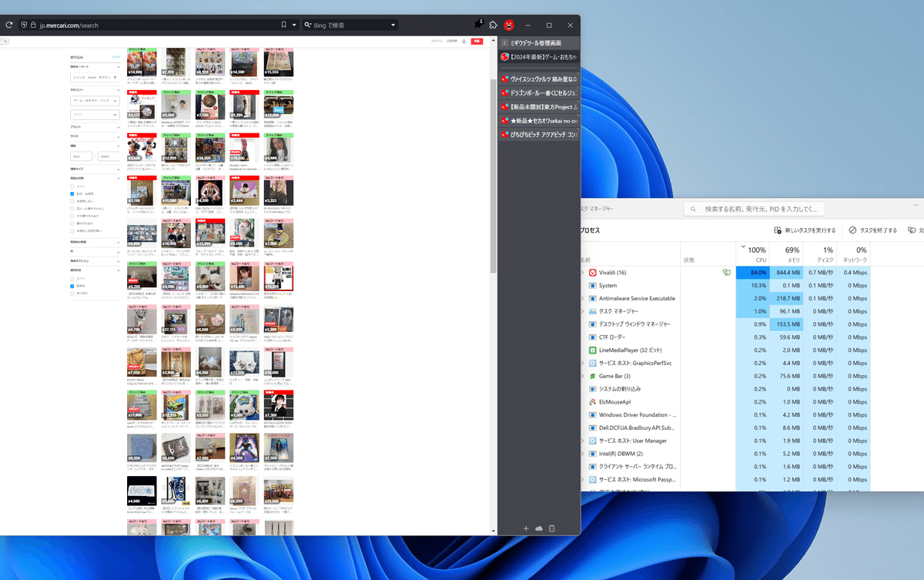The image size is (924, 580).
Task: Click the efficiency mode leaf icon on Vivaldi row
Action: 726,273
